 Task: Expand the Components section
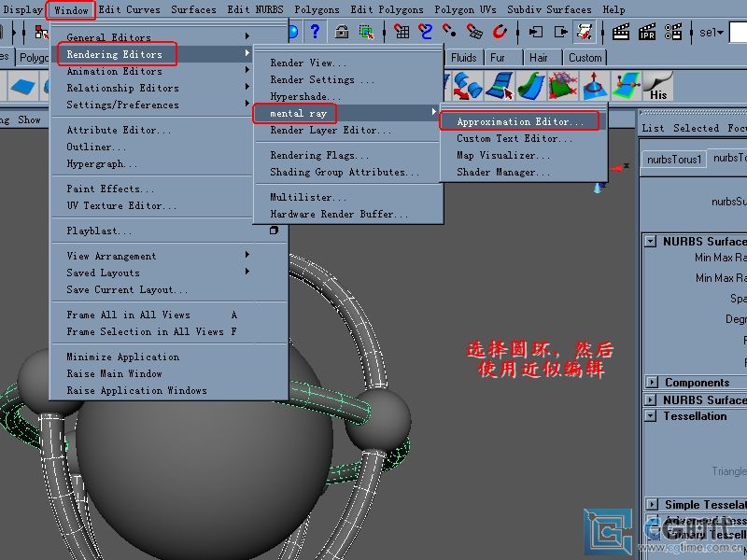coord(652,382)
